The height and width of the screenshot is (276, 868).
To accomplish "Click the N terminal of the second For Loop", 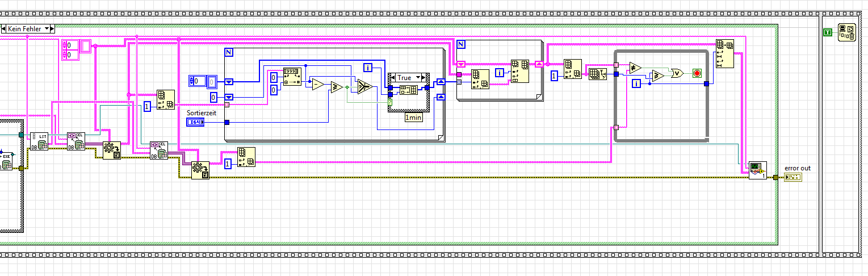I will 461,44.
